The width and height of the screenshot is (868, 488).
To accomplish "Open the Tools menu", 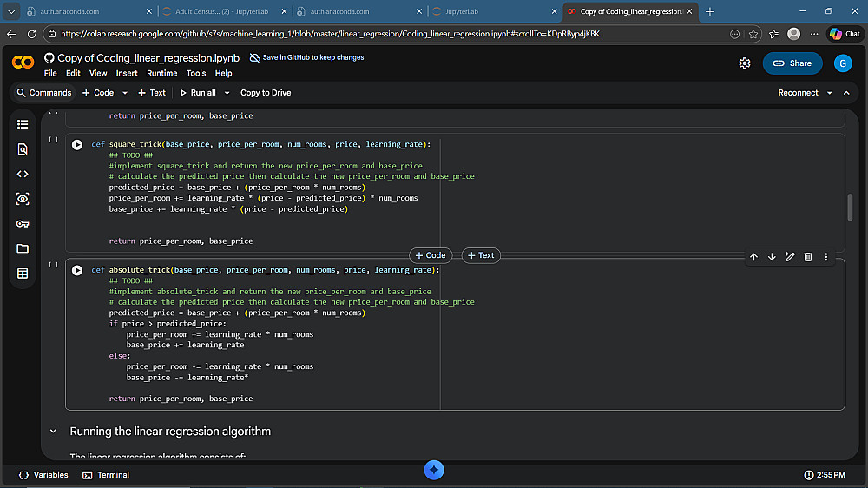I will coord(196,74).
